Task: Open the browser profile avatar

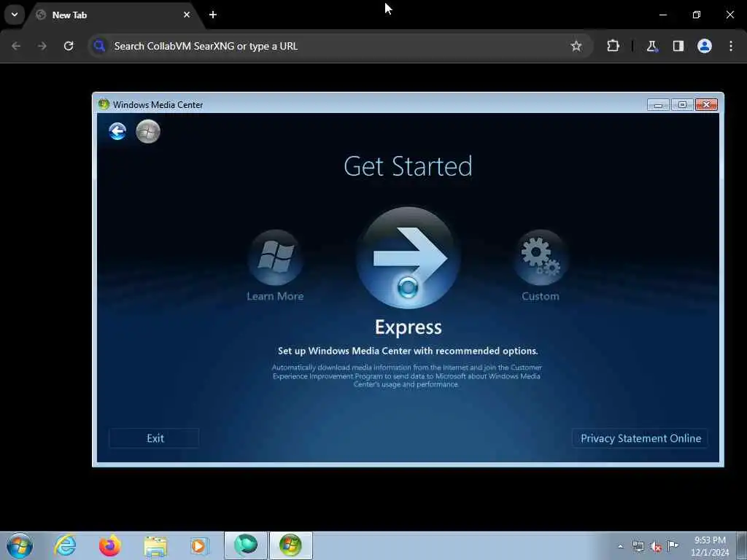Action: click(705, 46)
